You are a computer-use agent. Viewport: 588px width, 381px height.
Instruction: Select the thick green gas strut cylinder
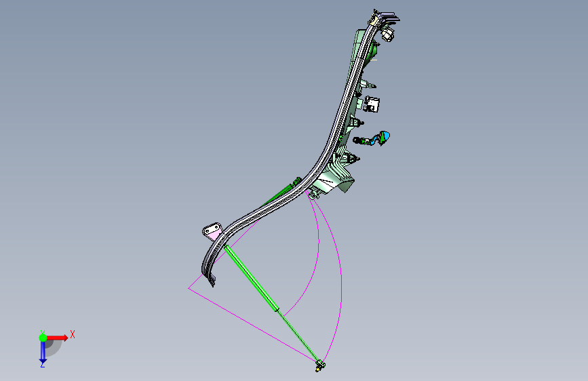tap(252, 278)
